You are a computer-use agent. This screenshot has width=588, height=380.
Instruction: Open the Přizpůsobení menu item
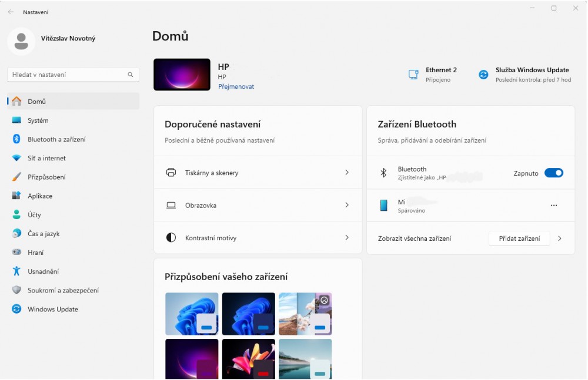(x=46, y=177)
